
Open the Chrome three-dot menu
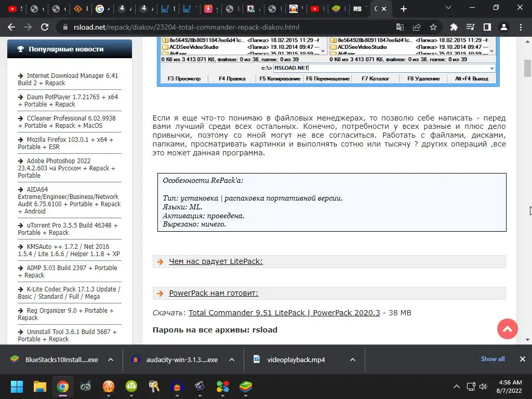(x=521, y=27)
